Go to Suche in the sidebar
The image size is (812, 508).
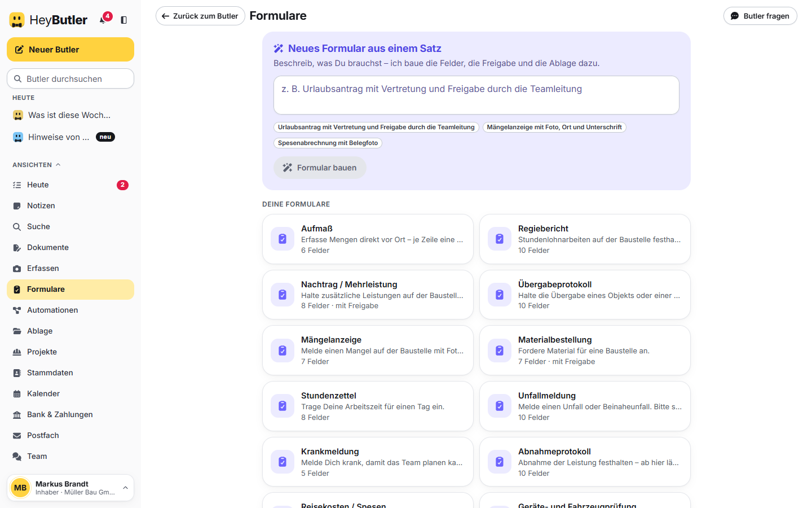point(70,226)
